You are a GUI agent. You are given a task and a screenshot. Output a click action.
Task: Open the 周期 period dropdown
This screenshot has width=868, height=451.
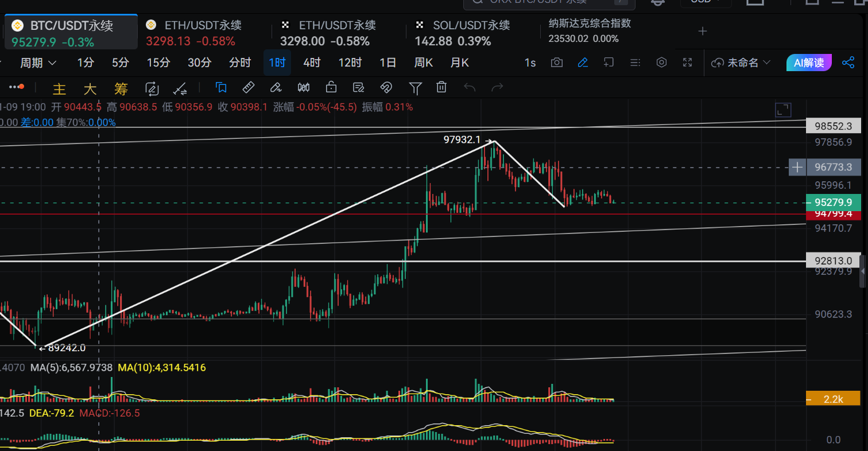38,63
